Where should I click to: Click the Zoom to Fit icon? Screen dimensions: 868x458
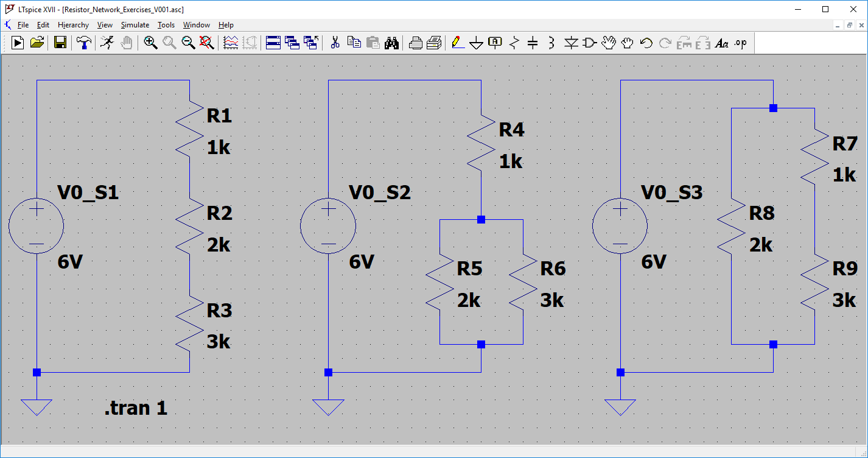[207, 43]
